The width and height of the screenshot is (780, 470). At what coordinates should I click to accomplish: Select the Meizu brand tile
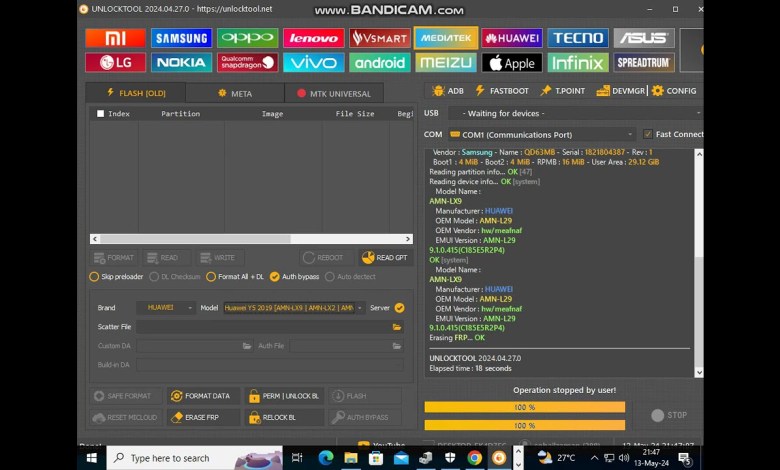[446, 63]
